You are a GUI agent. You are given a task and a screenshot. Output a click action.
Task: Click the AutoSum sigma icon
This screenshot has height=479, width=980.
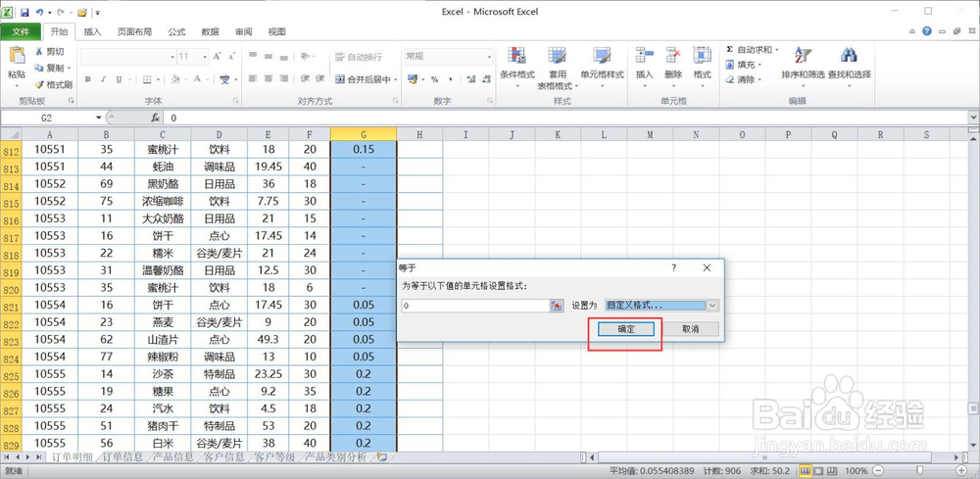(x=730, y=49)
